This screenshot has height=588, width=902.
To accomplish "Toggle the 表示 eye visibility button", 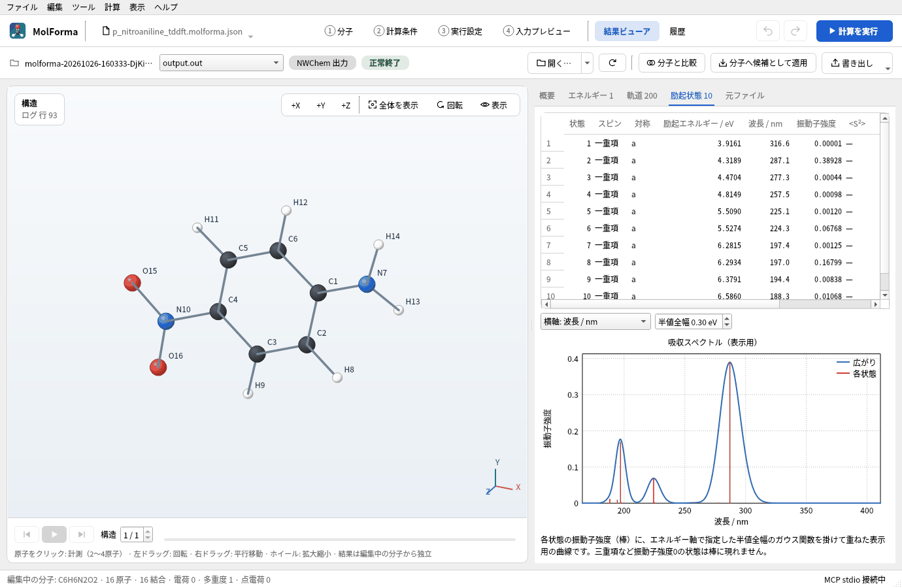I will pos(493,105).
